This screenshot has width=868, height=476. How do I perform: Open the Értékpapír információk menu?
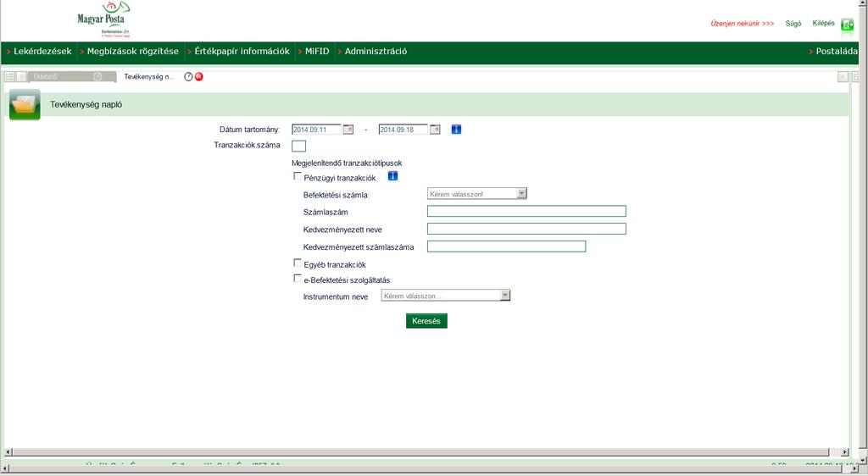coord(242,52)
